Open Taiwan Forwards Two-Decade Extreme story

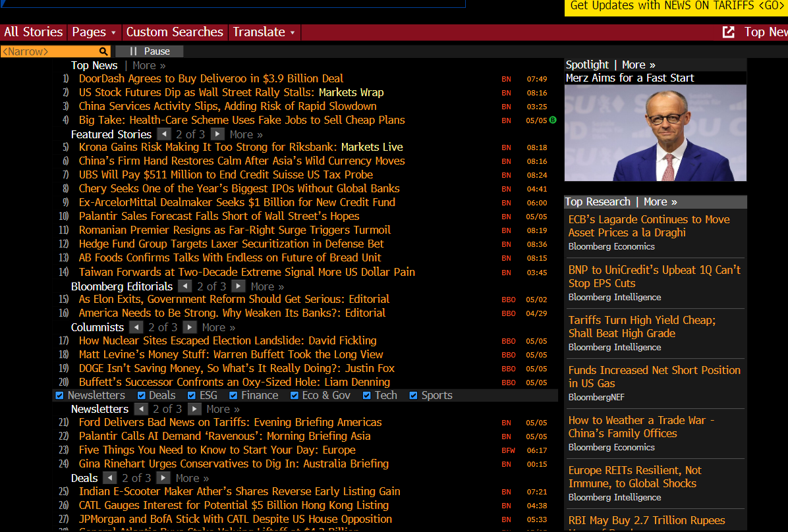point(247,272)
